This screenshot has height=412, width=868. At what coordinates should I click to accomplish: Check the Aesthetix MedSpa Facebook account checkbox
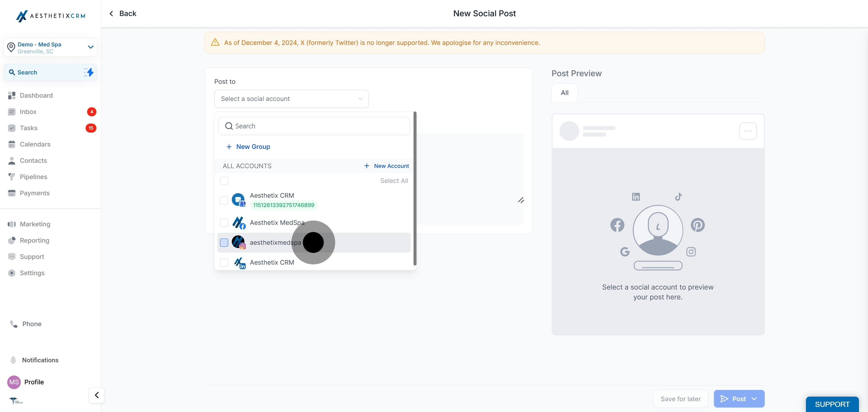tap(224, 222)
